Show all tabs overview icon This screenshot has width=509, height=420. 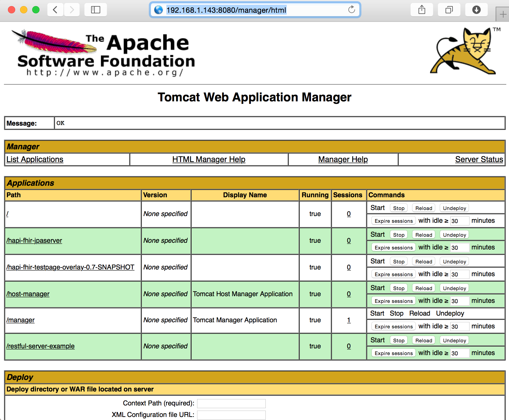pyautogui.click(x=449, y=10)
